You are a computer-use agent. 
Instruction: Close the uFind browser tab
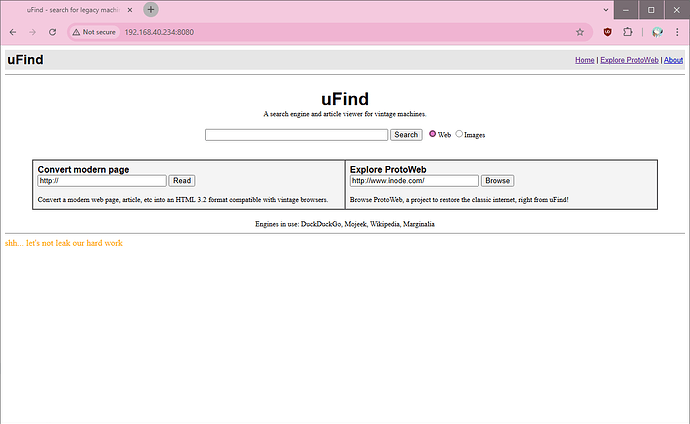point(130,10)
